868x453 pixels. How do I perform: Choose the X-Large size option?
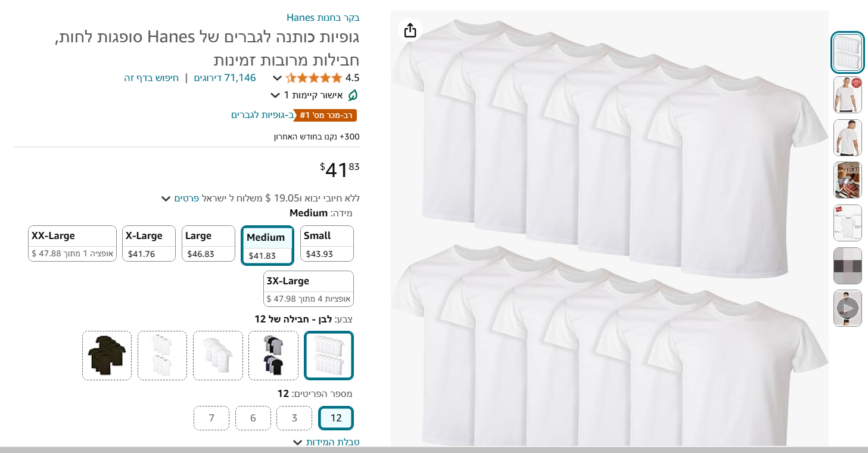click(149, 244)
